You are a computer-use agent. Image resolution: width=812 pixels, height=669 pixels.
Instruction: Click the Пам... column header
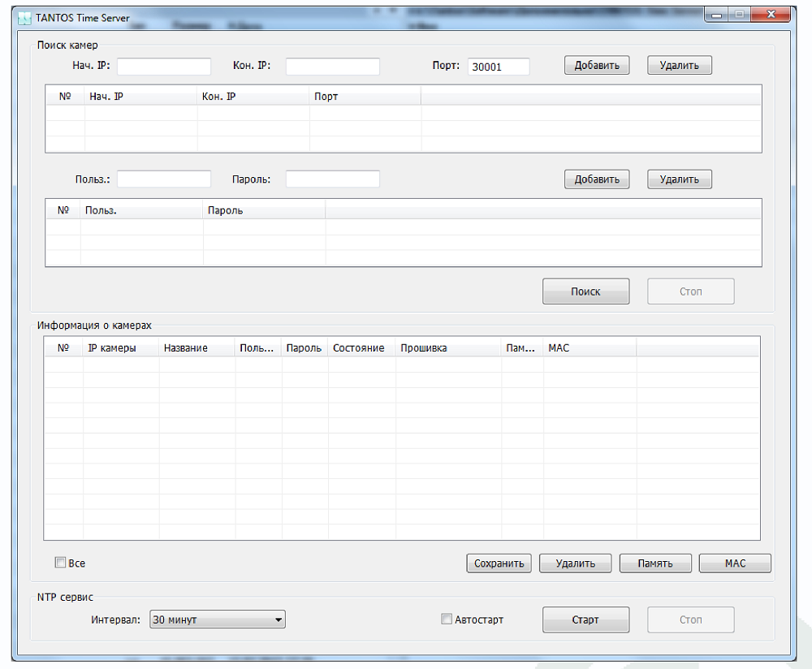tap(522, 348)
